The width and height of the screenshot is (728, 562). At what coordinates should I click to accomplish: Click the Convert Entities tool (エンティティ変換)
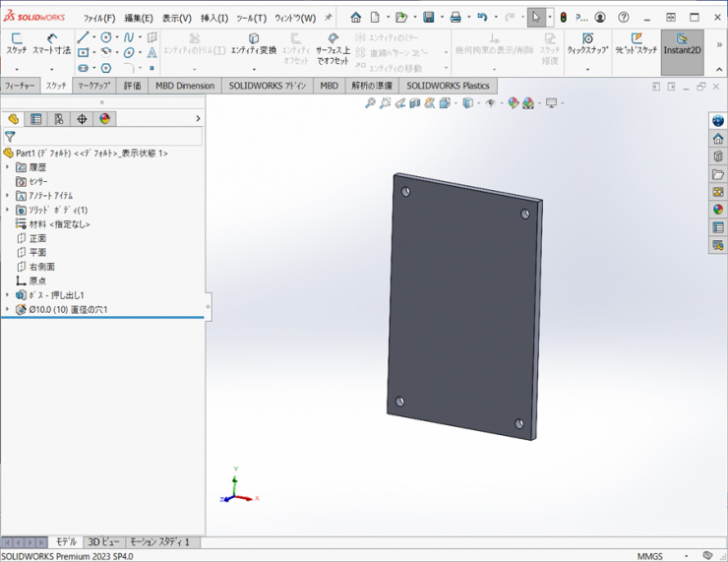coord(254,43)
